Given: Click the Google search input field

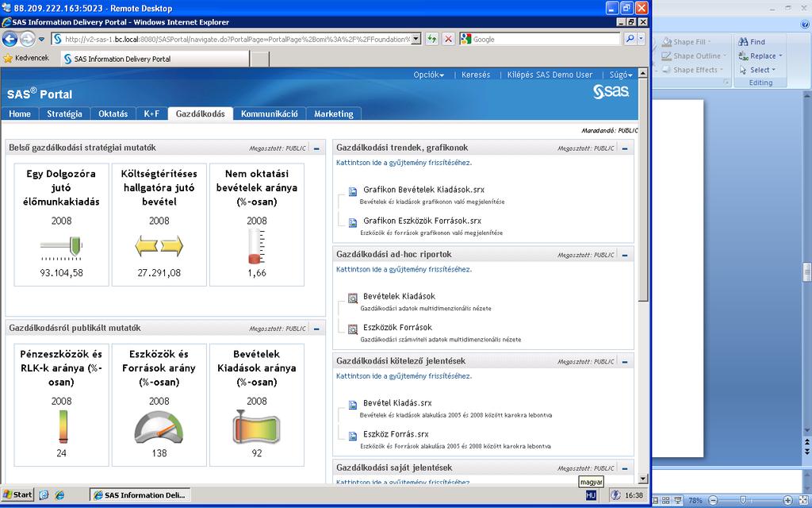Looking at the screenshot, I should pyautogui.click(x=546, y=39).
